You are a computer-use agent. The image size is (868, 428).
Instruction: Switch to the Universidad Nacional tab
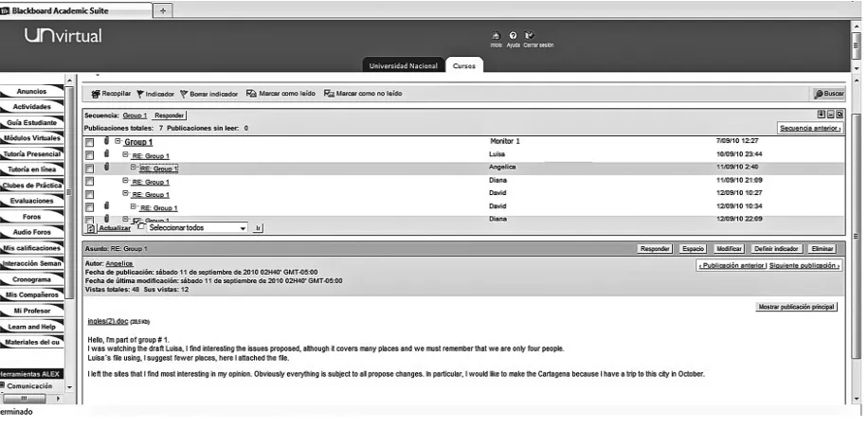coord(404,65)
